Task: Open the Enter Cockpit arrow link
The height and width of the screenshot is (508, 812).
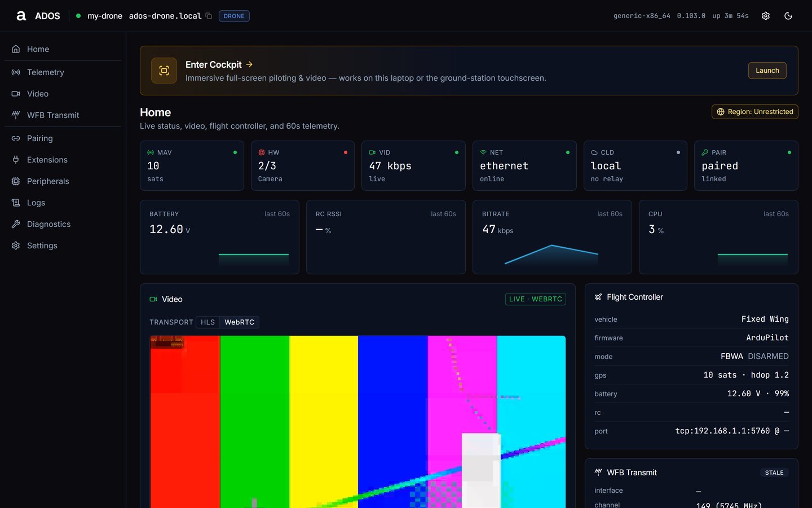Action: pos(249,64)
